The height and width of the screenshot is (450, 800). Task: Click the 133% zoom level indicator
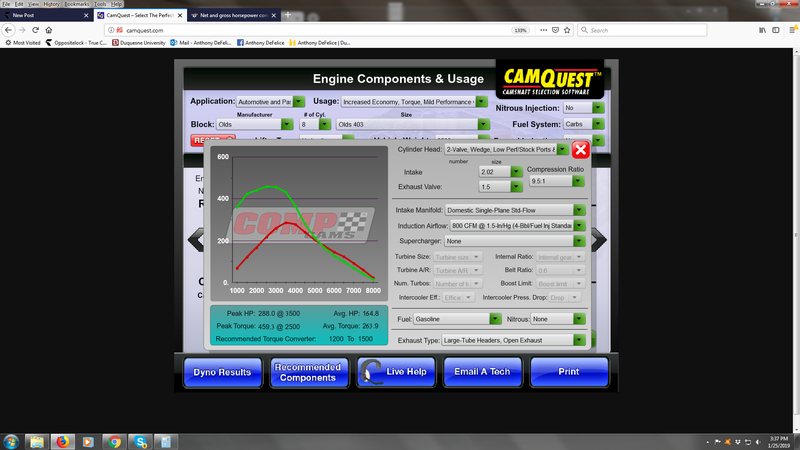pos(520,30)
